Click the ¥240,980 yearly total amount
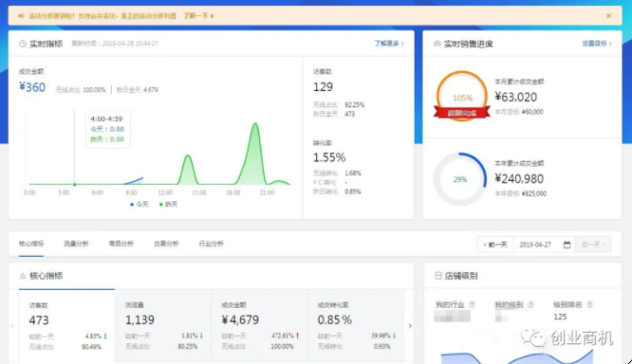This screenshot has height=364, width=632. (x=519, y=179)
